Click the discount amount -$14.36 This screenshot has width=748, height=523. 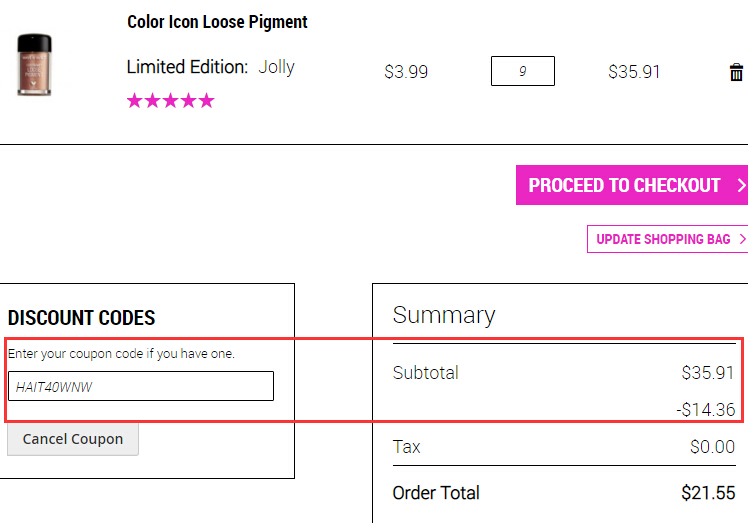[x=706, y=410]
